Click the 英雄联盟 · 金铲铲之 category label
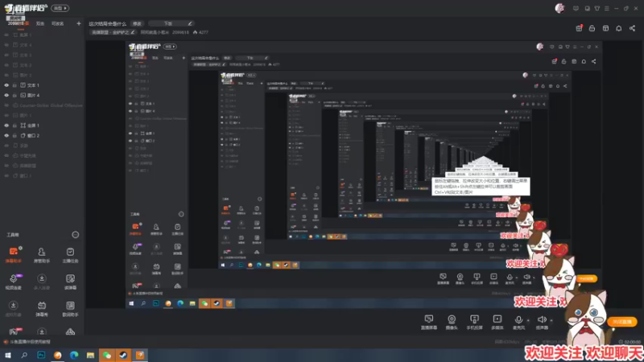The width and height of the screenshot is (644, 362). [x=110, y=32]
